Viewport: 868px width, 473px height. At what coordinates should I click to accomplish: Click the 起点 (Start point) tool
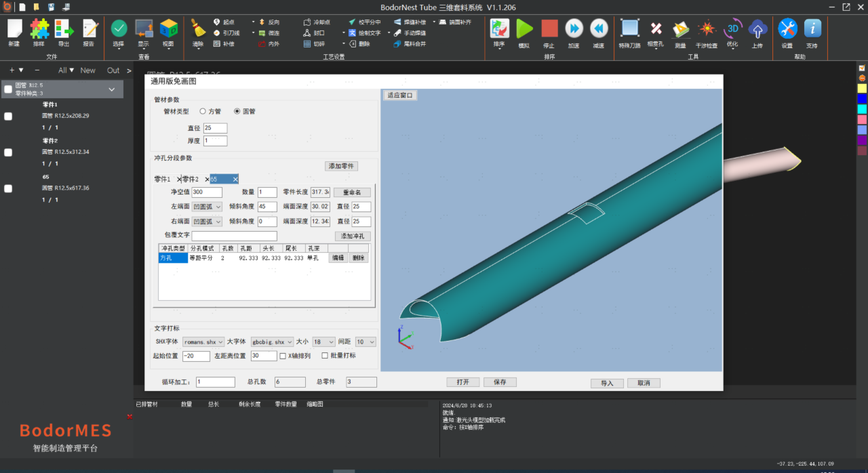pyautogui.click(x=224, y=22)
